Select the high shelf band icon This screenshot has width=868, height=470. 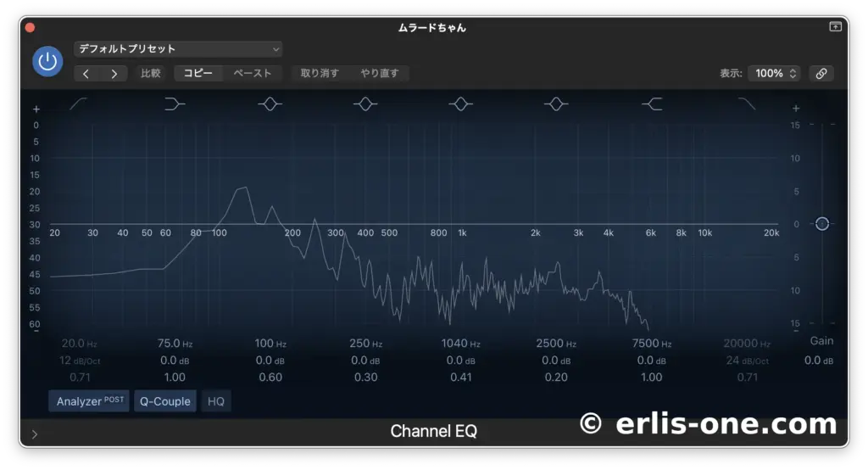click(652, 104)
